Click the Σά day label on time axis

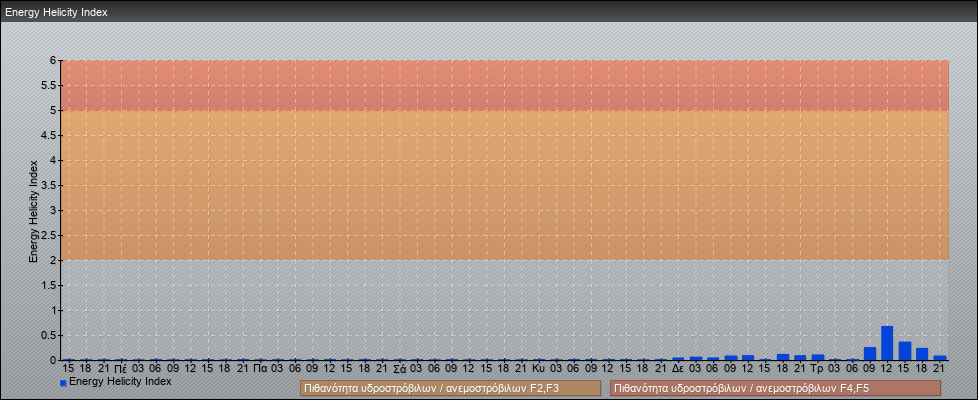point(399,368)
